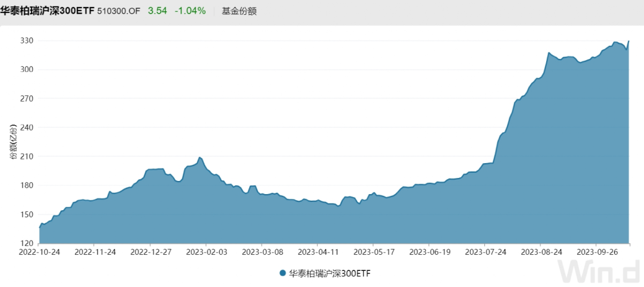
Task: Click the y-axis label 270
Action: pos(27,98)
